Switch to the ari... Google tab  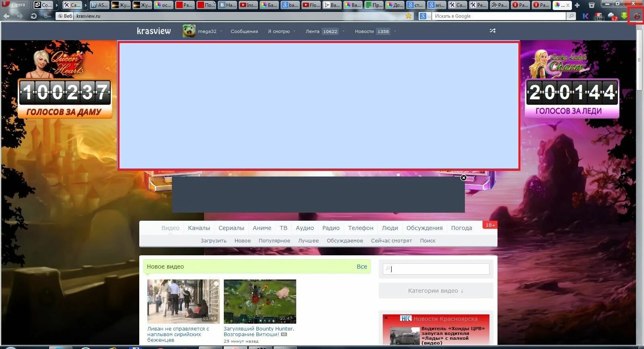436,5
